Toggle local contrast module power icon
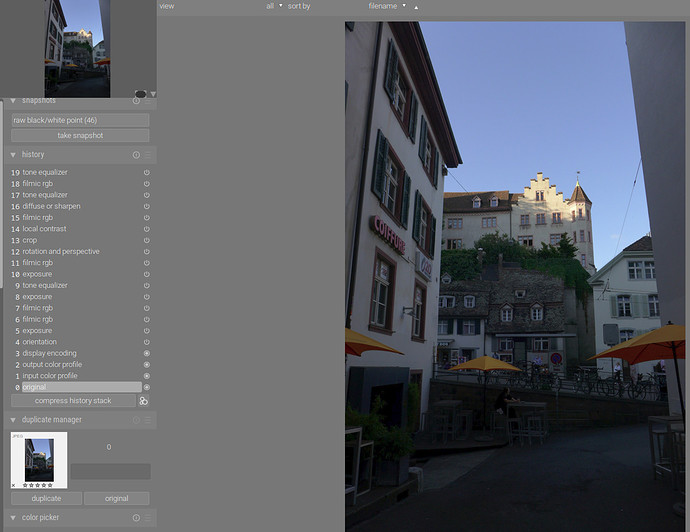690x532 pixels. tap(147, 229)
